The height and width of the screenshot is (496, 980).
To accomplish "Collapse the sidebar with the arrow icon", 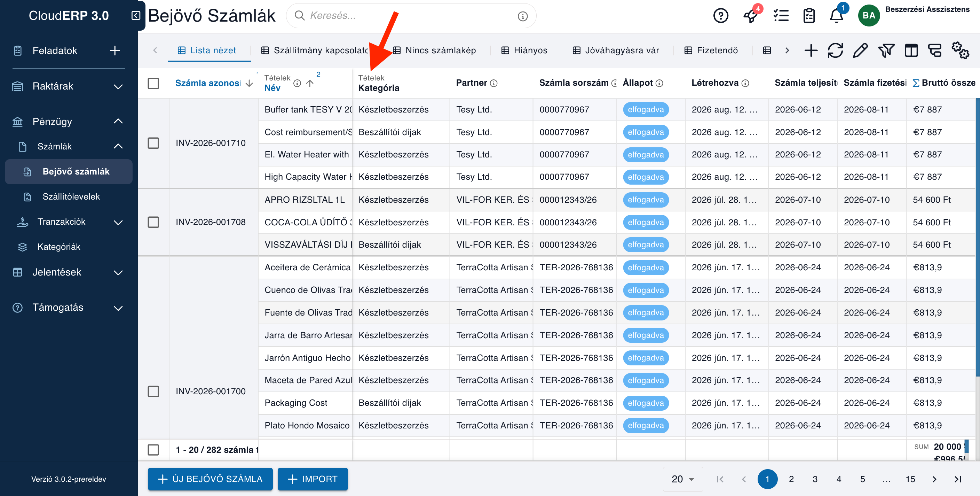I will point(136,15).
